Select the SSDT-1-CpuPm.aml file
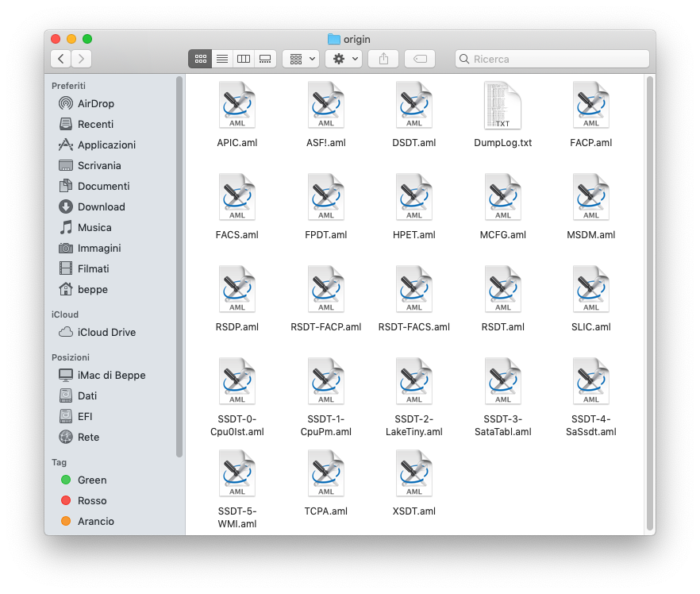The width and height of the screenshot is (700, 594). coord(326,396)
